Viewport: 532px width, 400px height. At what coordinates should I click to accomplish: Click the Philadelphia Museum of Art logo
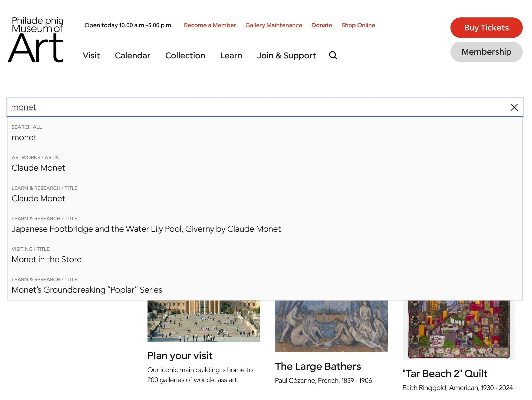pyautogui.click(x=36, y=39)
